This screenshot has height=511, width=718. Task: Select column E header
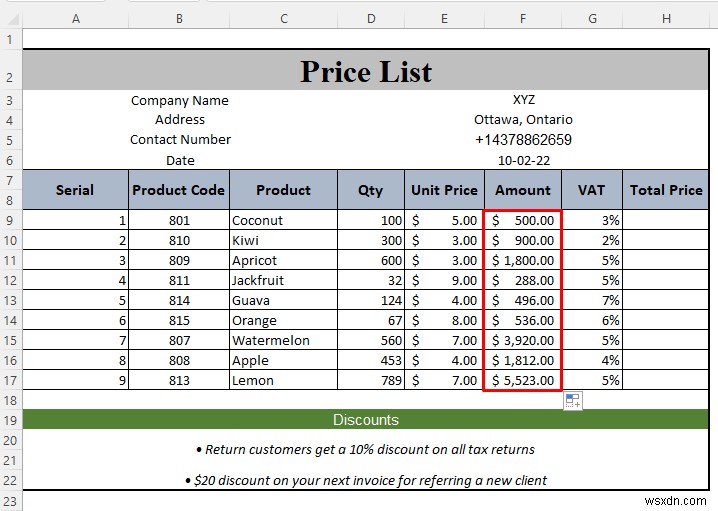444,19
